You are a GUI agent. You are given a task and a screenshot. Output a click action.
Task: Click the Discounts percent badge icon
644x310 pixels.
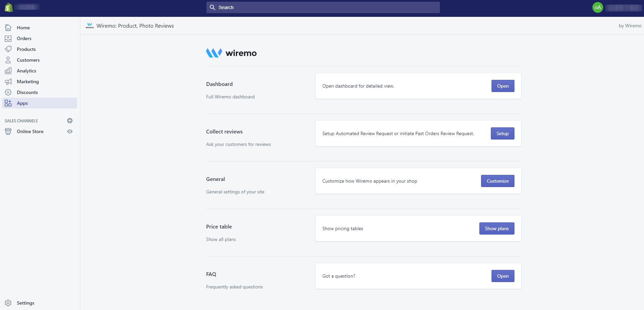pos(8,92)
